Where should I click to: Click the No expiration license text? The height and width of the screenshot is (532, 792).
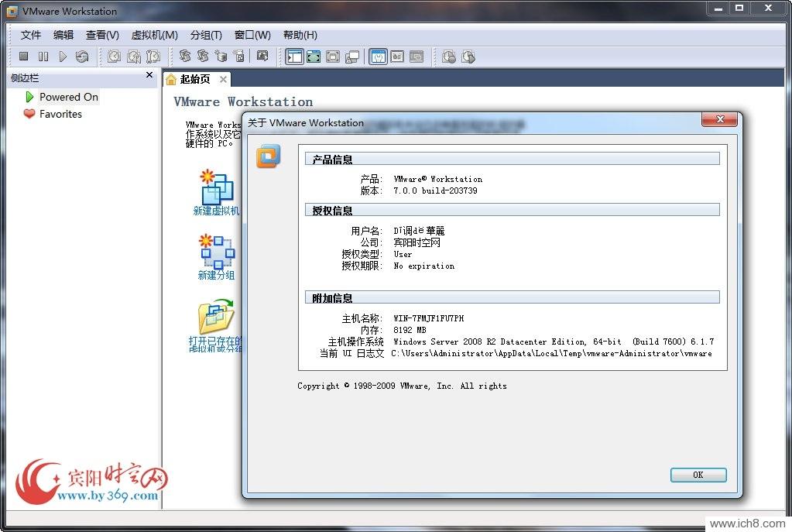423,266
